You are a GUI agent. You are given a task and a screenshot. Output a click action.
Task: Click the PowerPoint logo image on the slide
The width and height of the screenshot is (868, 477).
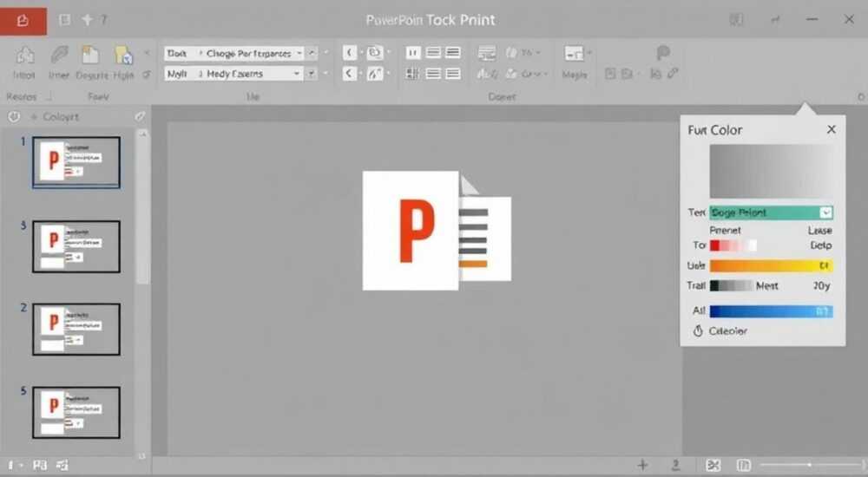click(437, 230)
